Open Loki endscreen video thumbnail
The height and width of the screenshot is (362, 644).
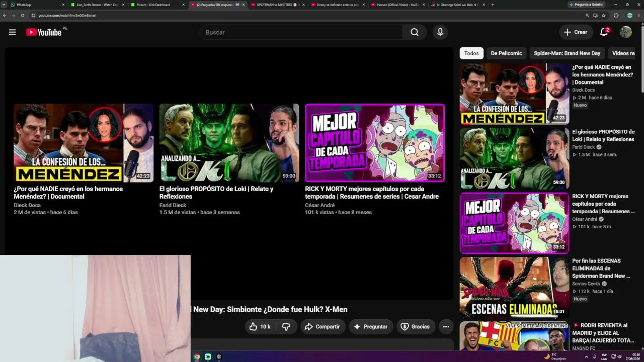(x=229, y=143)
